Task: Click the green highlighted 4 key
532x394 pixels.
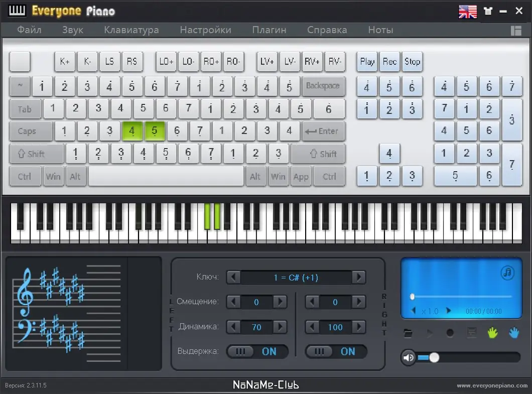Action: coord(132,131)
